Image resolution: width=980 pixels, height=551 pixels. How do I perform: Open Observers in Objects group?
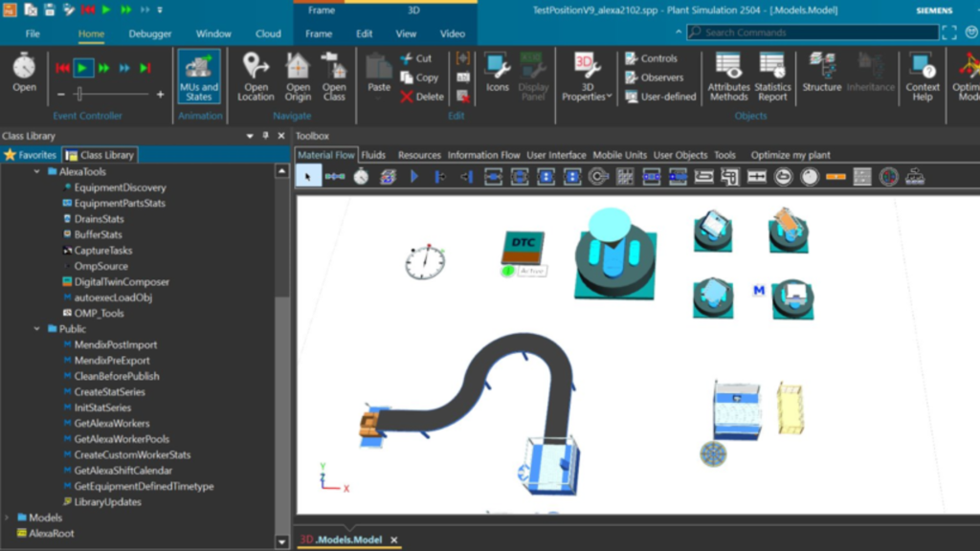[x=655, y=77]
